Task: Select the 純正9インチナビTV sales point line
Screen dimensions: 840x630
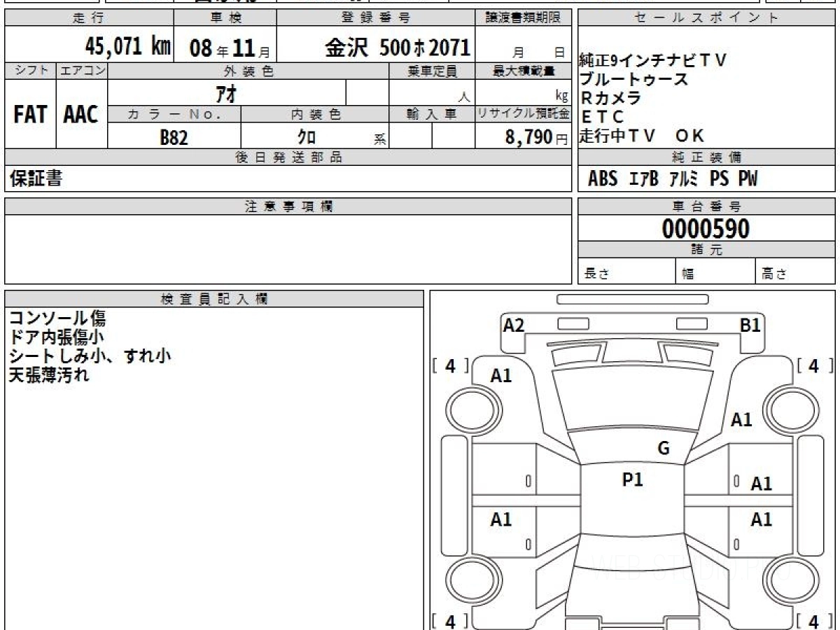Action: (653, 61)
